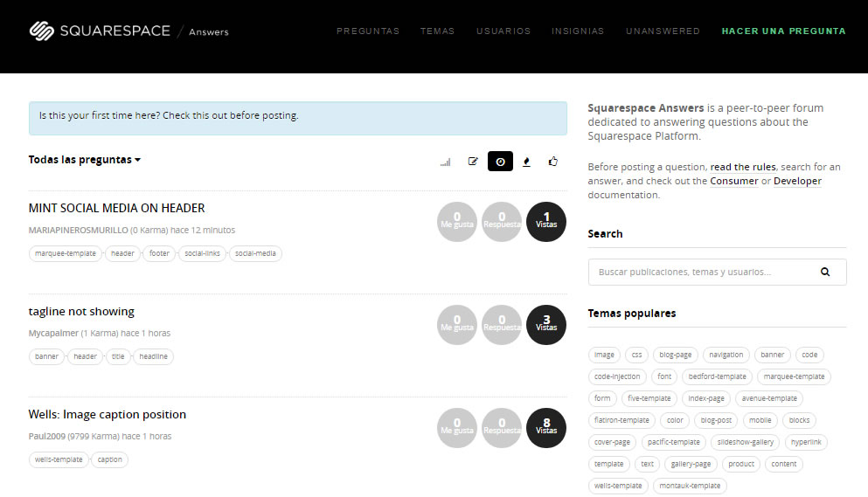The height and width of the screenshot is (497, 868).
Task: Select popular topic montauk-template
Action: click(690, 486)
